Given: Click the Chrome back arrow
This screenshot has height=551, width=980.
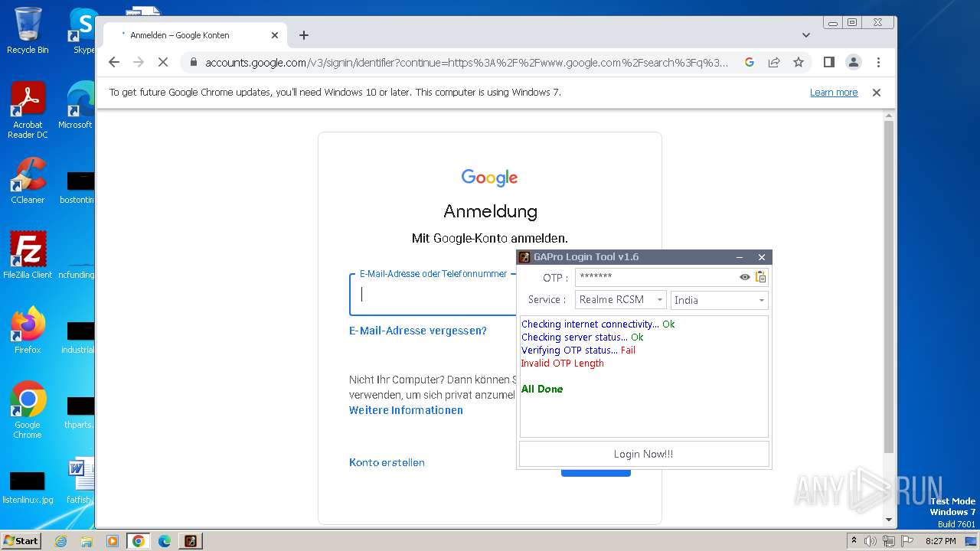Looking at the screenshot, I should (114, 62).
